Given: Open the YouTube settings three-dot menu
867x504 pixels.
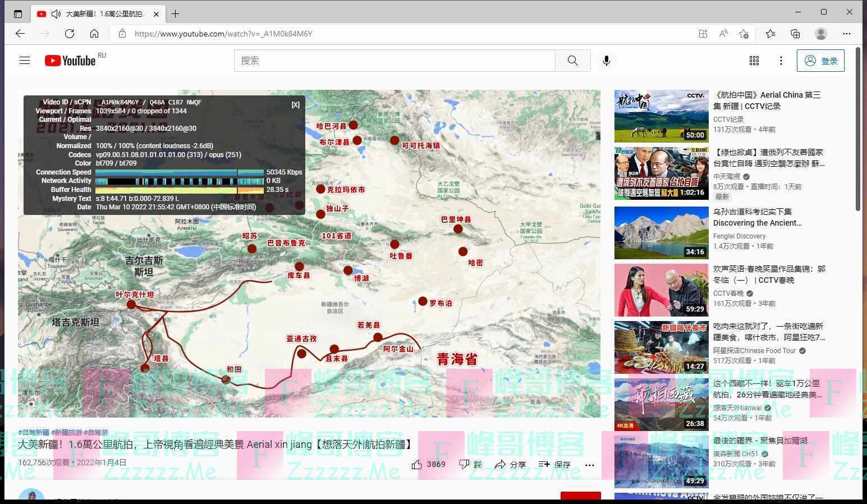Looking at the screenshot, I should tap(781, 61).
